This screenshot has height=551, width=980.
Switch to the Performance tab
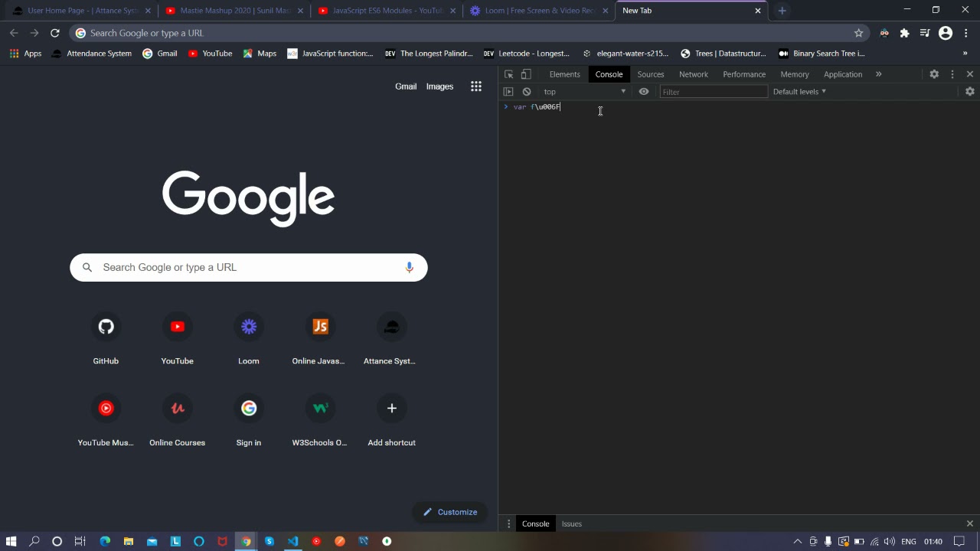744,74
